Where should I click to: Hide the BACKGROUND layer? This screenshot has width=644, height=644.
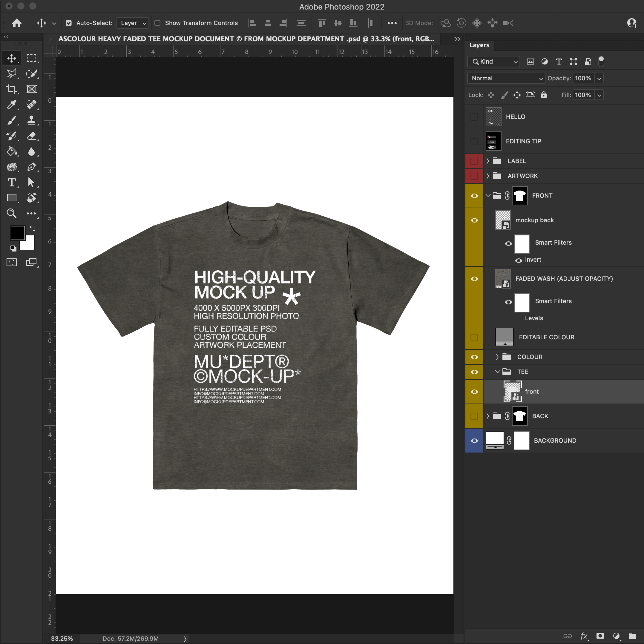[474, 441]
